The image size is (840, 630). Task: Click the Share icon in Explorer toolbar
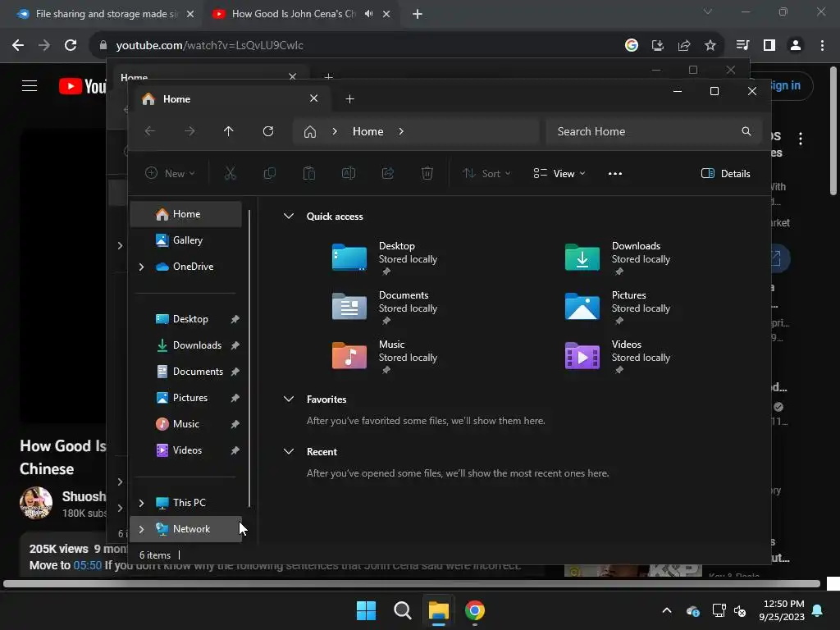pyautogui.click(x=388, y=174)
